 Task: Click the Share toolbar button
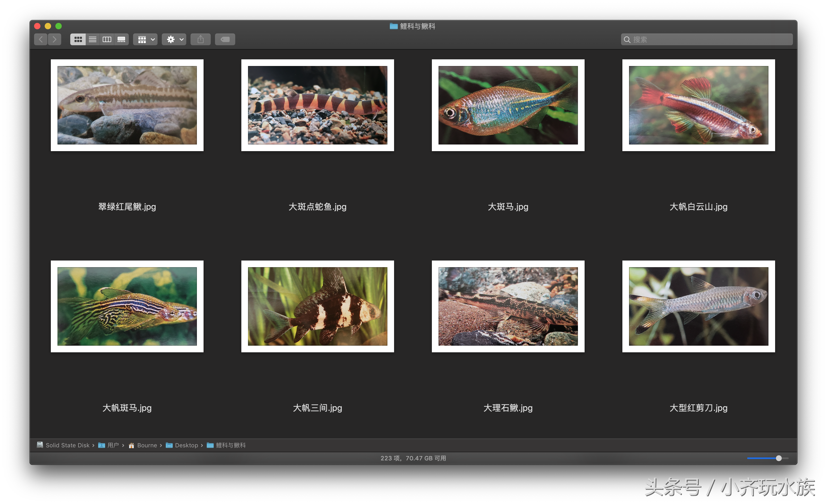201,40
